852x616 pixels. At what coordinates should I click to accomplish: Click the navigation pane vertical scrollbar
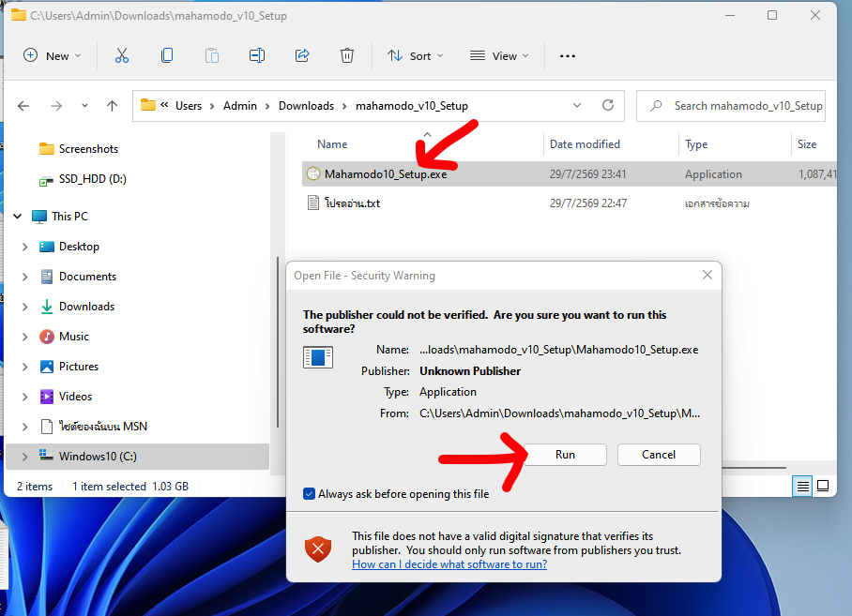(x=278, y=342)
